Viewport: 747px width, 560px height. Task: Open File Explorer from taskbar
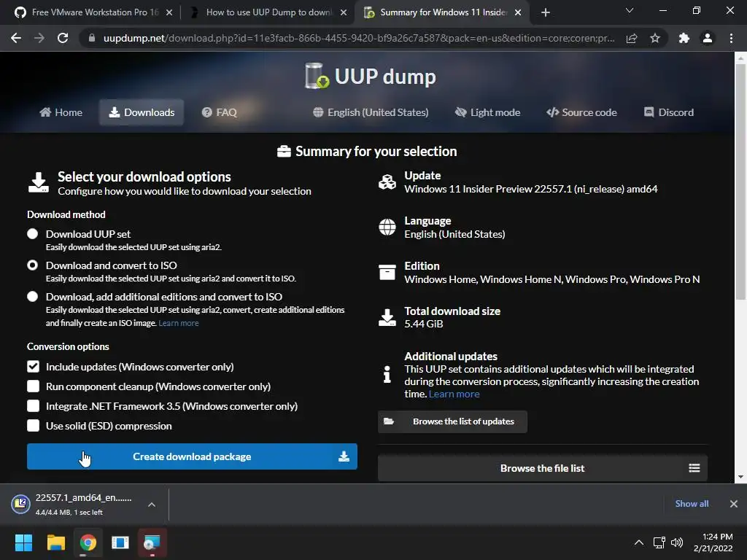55,542
